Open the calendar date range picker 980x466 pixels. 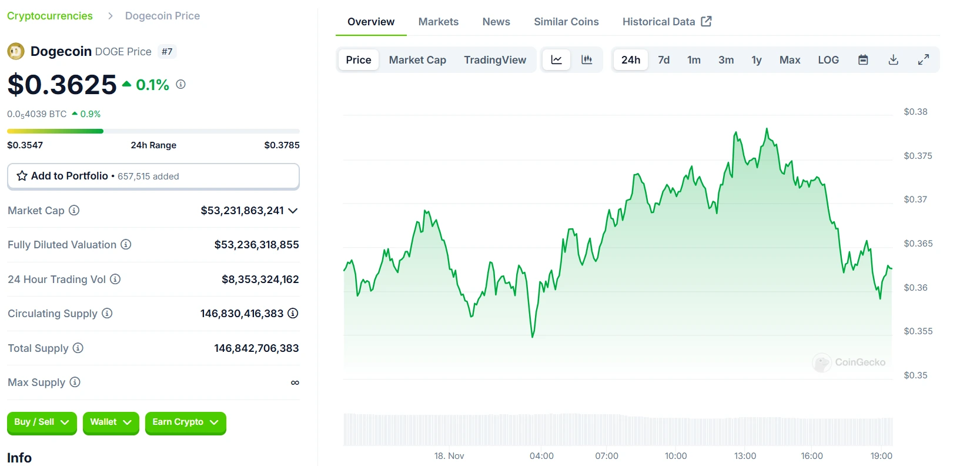tap(863, 59)
